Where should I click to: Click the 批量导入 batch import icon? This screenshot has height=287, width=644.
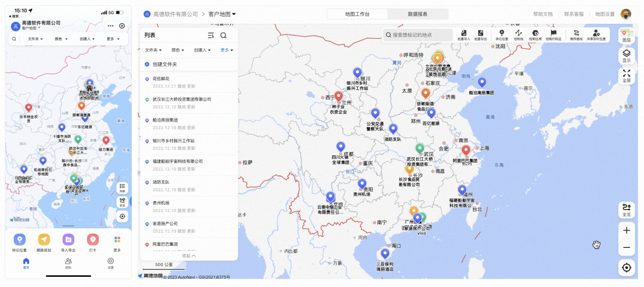463,35
